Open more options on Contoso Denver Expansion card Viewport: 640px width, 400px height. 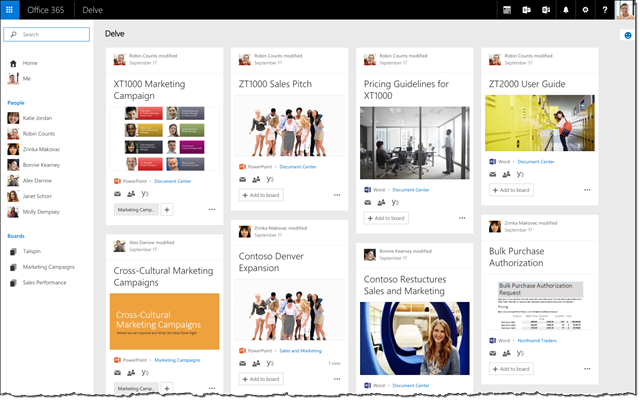(x=337, y=379)
